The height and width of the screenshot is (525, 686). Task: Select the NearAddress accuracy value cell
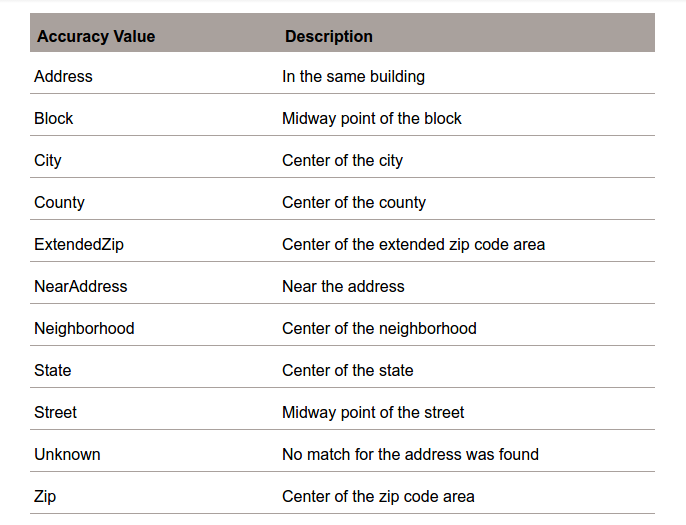[81, 286]
